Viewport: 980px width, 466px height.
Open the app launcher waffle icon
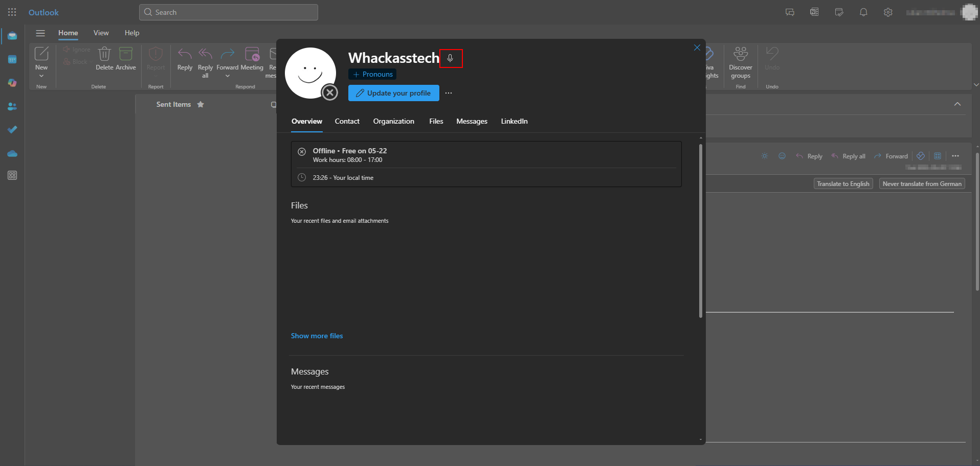point(12,12)
